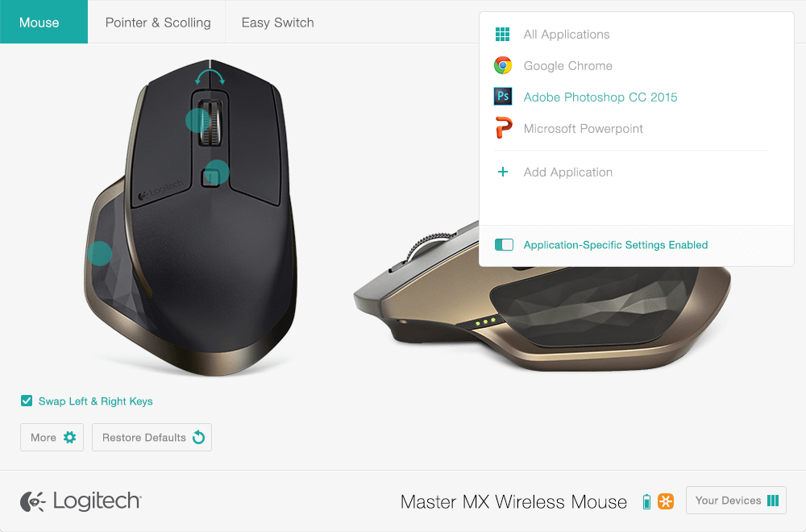Click the Logitech logo
This screenshot has width=806, height=532.
click(x=81, y=501)
